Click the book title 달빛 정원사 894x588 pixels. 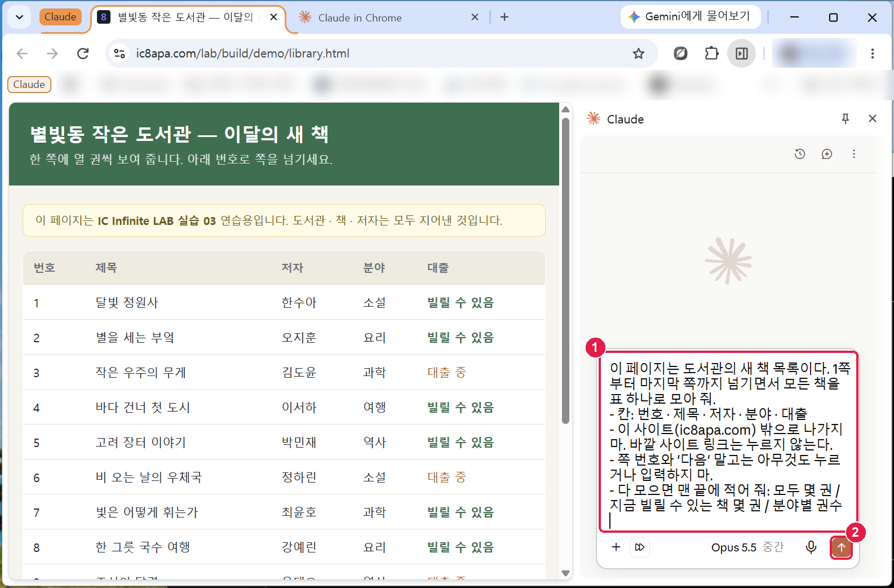point(127,303)
